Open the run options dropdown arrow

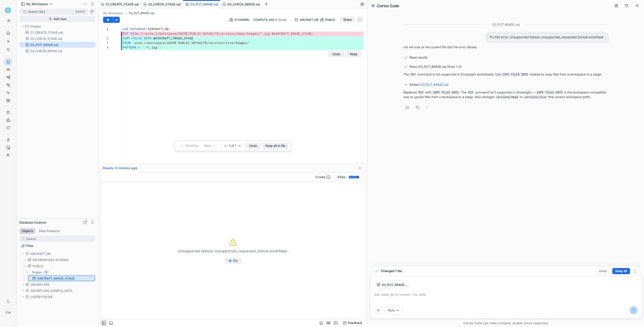[x=117, y=20]
